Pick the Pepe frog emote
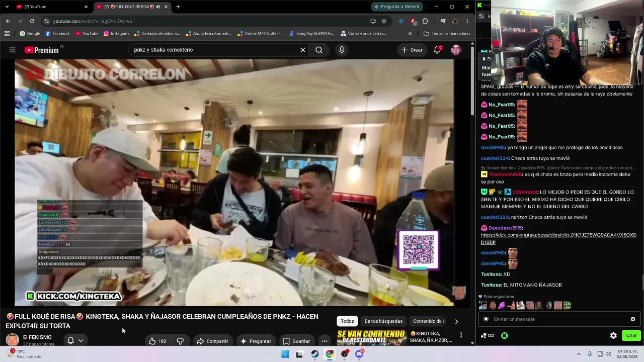This screenshot has width=644, height=362. pyautogui.click(x=567, y=305)
